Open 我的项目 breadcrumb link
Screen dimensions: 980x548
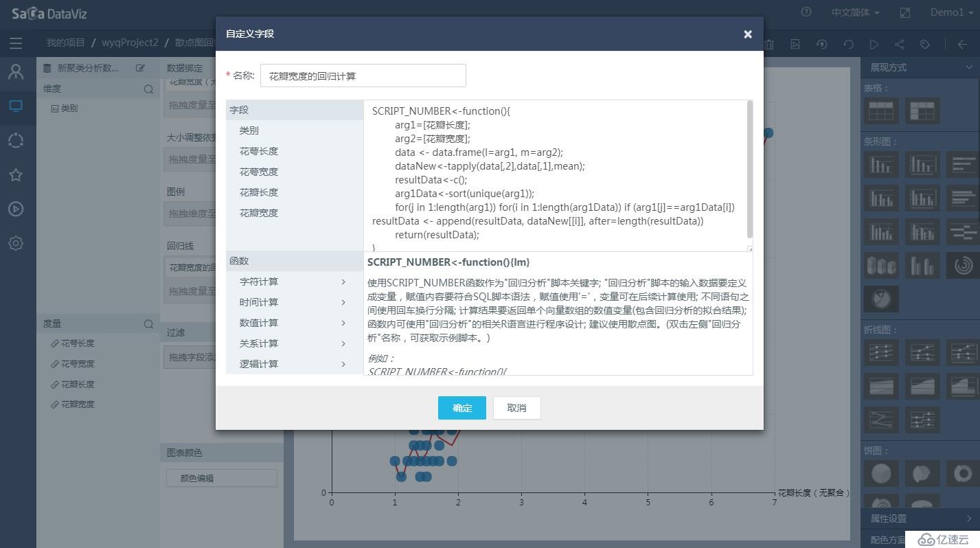(66, 43)
